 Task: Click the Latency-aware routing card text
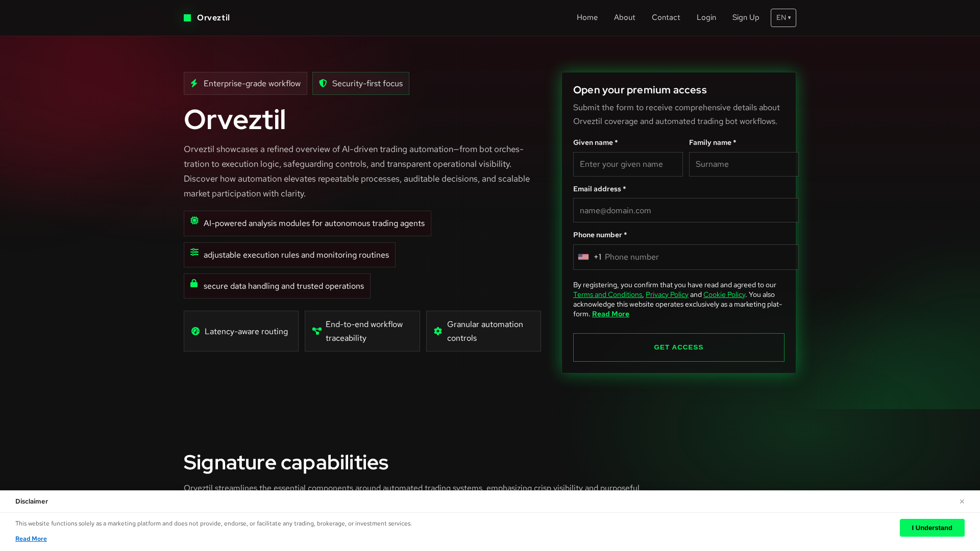(246, 332)
